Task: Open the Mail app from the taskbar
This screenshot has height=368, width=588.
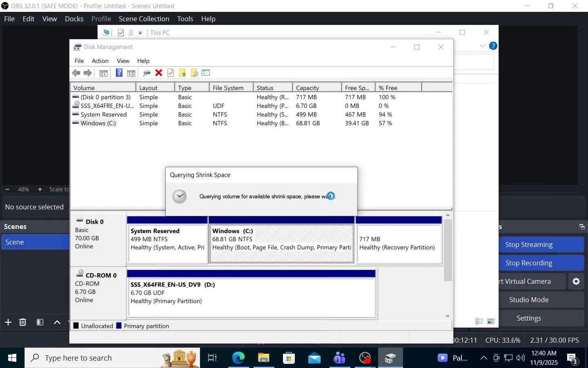Action: point(314,358)
